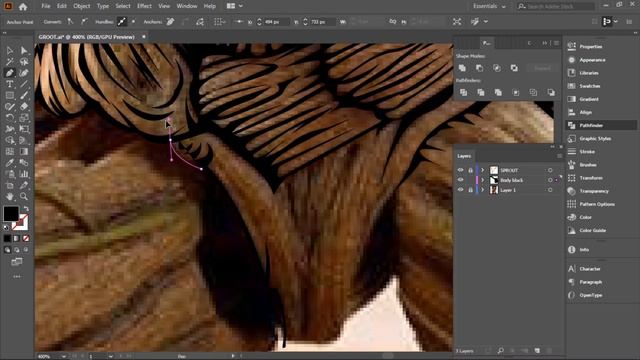Click the Exclude shape mode icon
The height and width of the screenshot is (360, 640).
coord(514,68)
